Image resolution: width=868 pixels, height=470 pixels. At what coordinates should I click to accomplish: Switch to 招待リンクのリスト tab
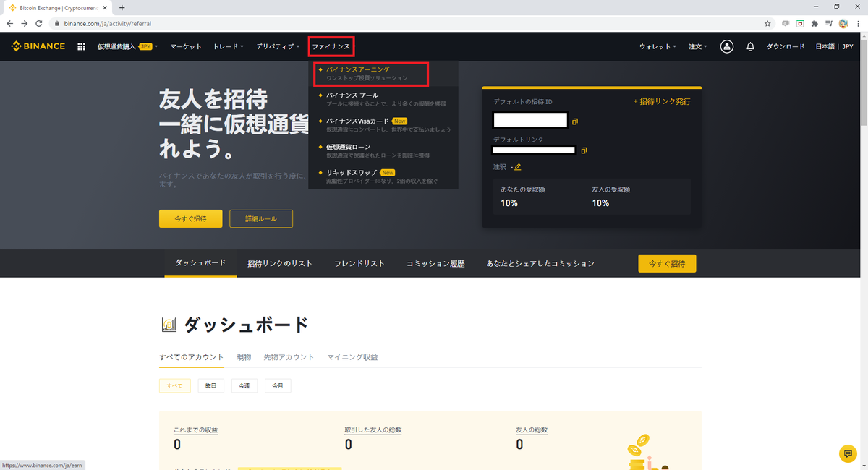click(280, 263)
